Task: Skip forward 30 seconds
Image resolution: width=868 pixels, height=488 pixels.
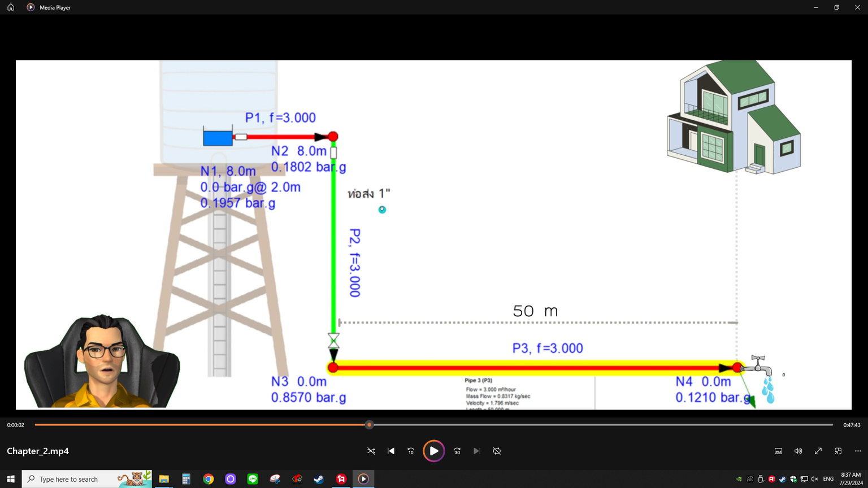Action: tap(457, 451)
